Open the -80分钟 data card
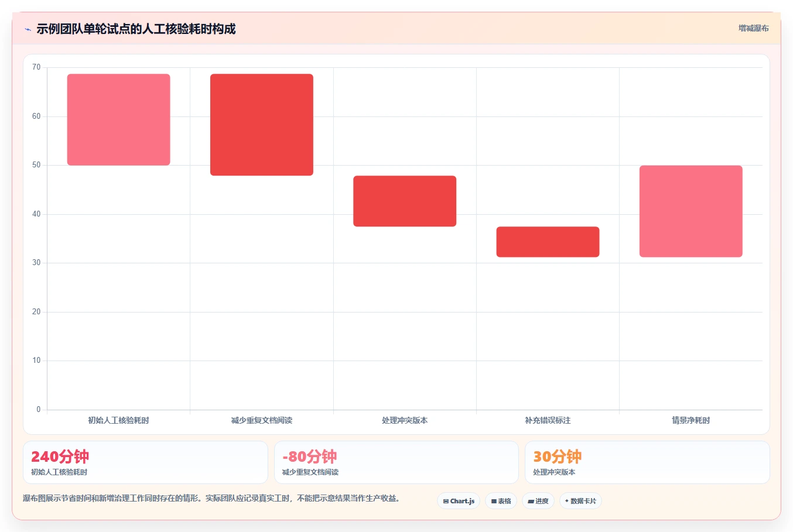 (396, 462)
